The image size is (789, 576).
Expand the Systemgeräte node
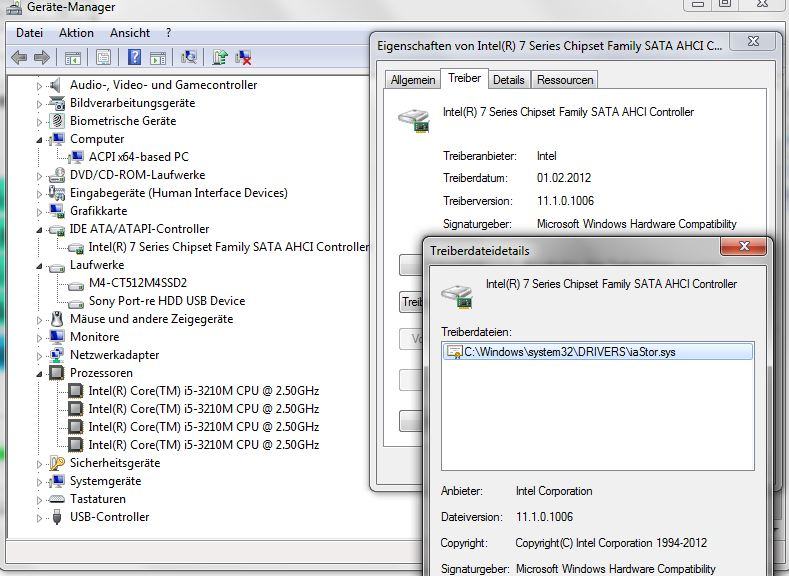(x=39, y=482)
